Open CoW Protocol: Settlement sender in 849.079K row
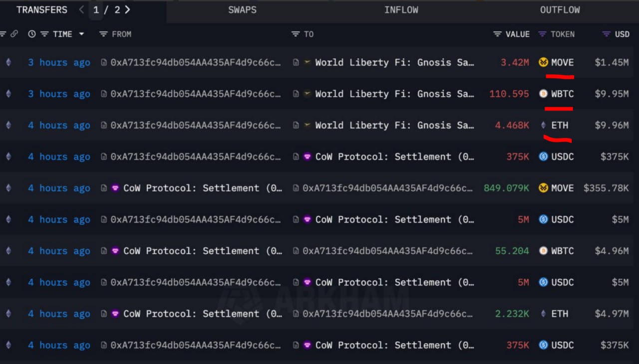 (x=203, y=188)
